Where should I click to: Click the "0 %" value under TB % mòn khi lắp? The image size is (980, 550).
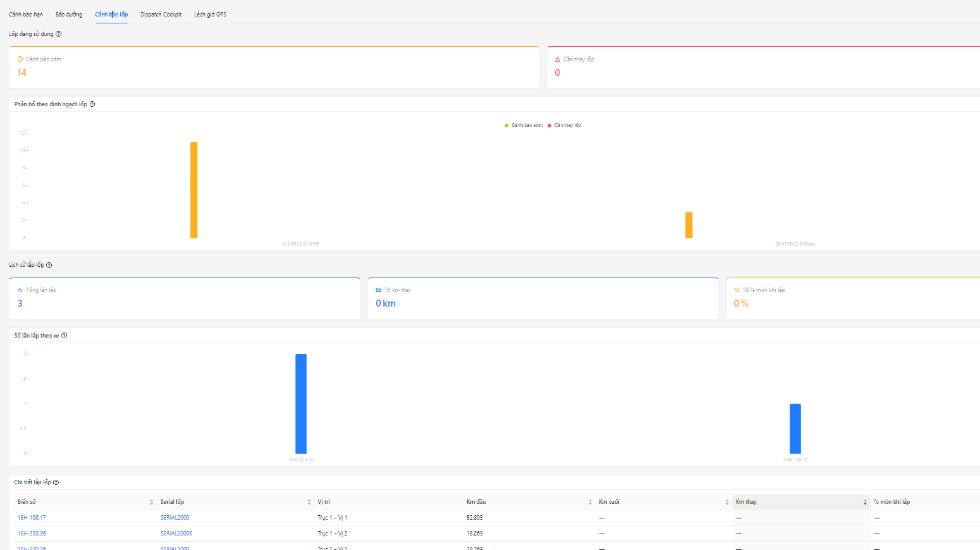point(741,303)
